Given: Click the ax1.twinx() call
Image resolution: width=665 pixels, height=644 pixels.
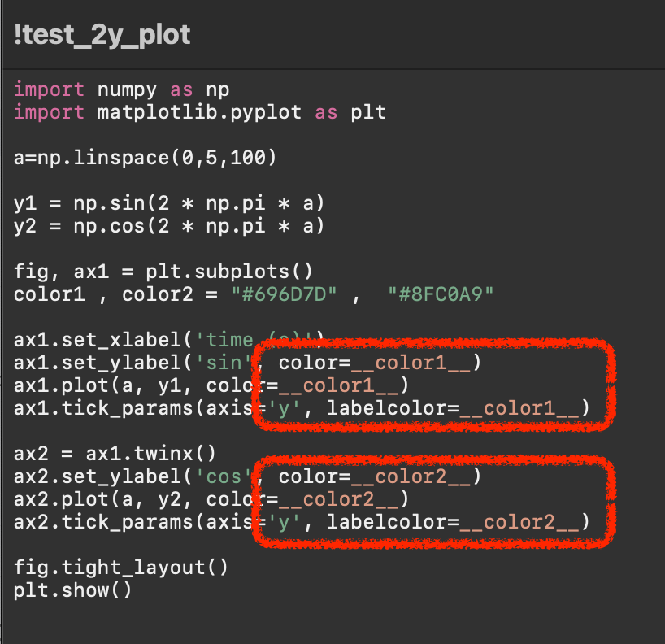Looking at the screenshot, I should pyautogui.click(x=151, y=455).
